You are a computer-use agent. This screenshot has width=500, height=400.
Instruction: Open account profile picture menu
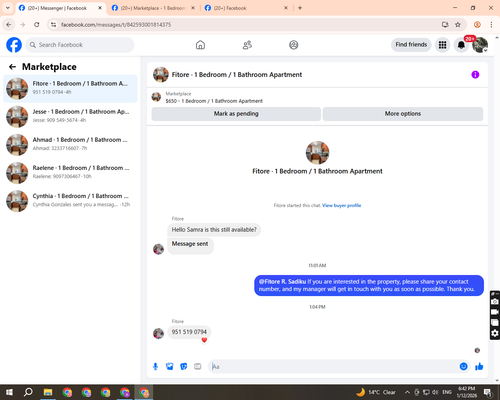click(x=480, y=45)
